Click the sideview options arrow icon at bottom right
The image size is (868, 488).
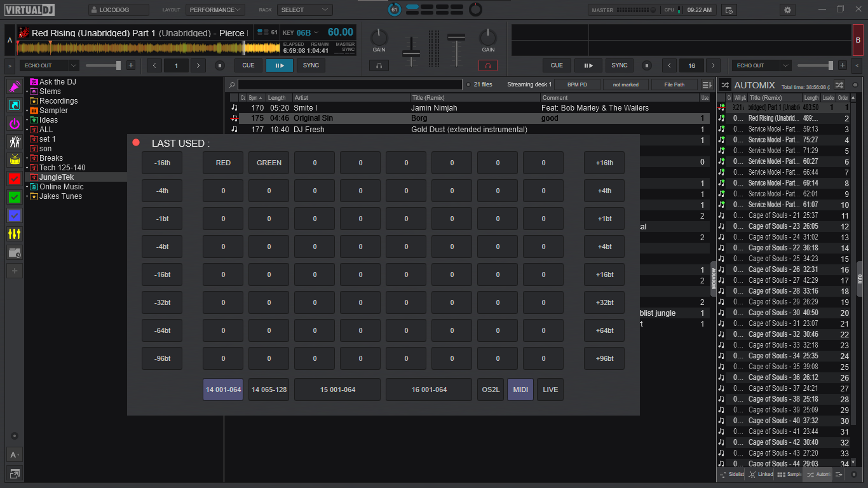click(839, 474)
